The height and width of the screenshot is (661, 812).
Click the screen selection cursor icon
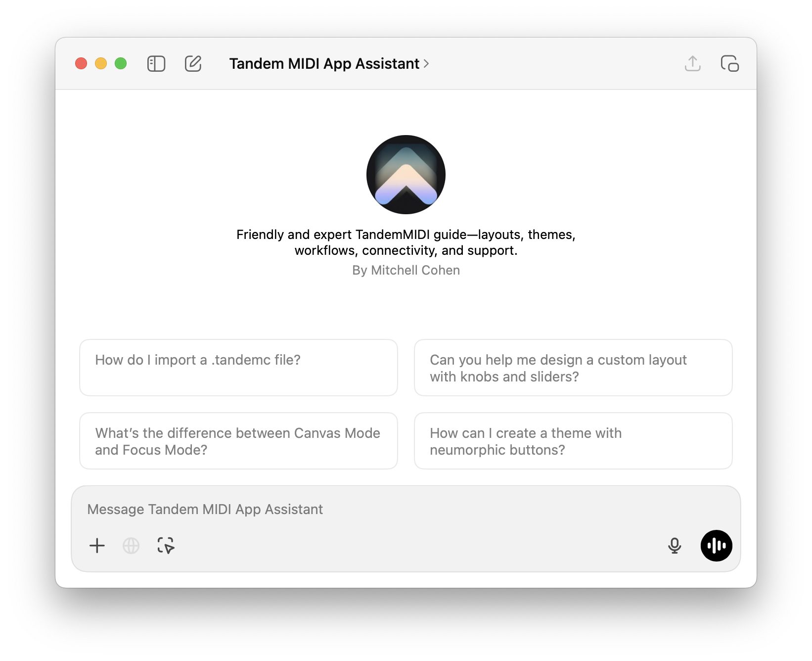click(166, 546)
